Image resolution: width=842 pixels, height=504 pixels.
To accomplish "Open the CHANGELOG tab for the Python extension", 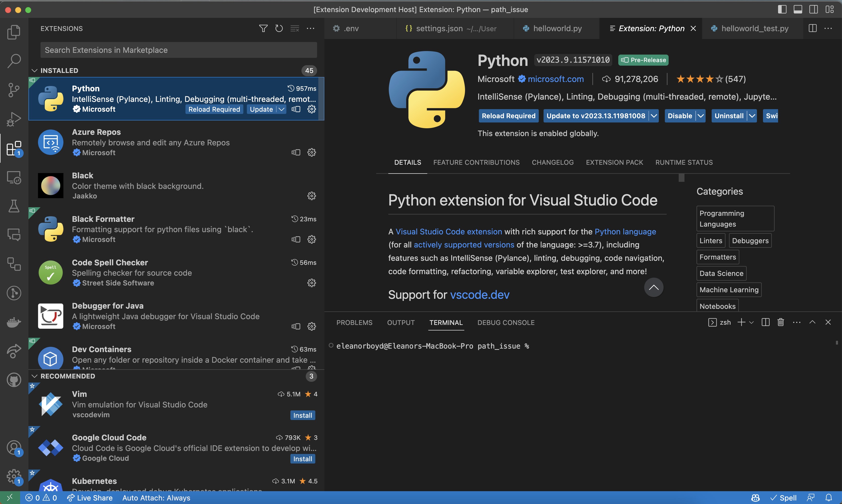I will click(x=553, y=162).
